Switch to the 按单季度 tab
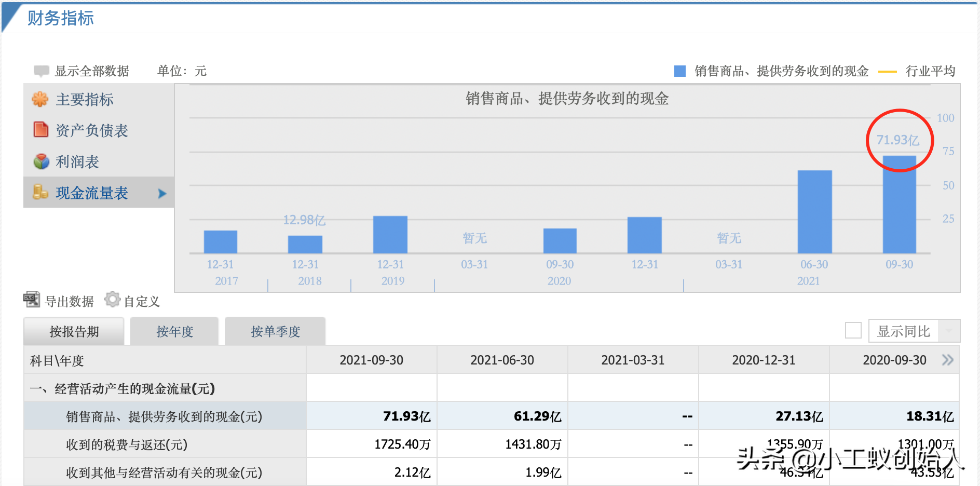 click(275, 331)
